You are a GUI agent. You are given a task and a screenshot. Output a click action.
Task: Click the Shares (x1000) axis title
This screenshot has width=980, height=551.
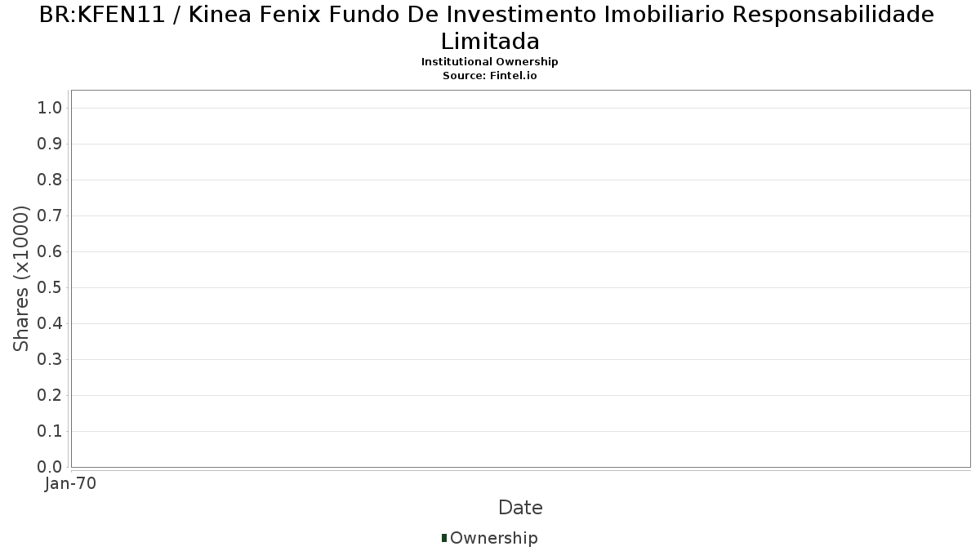21,279
